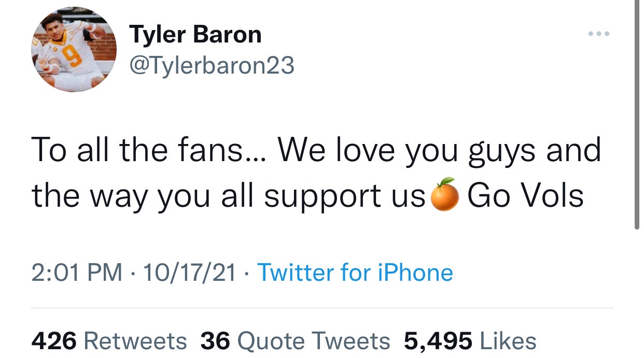644x358 pixels.
Task: Open the Tyler Baron display name link
Action: (x=195, y=35)
